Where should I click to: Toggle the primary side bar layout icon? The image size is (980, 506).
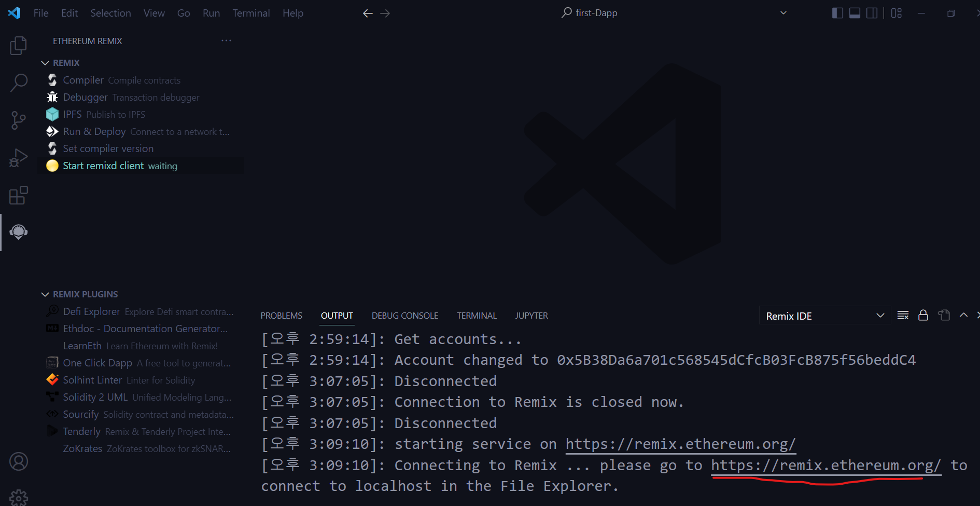(x=837, y=13)
